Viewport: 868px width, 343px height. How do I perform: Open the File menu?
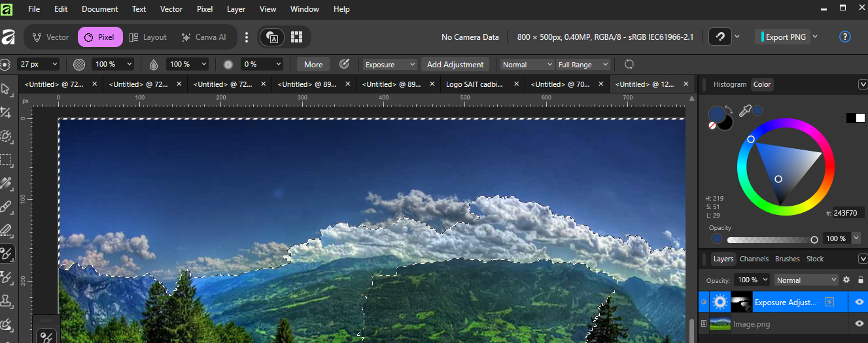click(34, 9)
